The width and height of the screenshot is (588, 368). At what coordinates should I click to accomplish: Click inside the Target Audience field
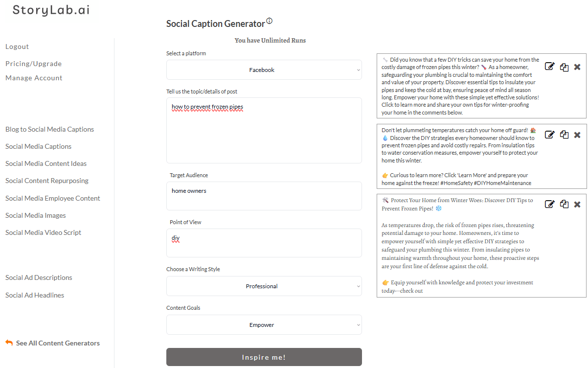264,196
